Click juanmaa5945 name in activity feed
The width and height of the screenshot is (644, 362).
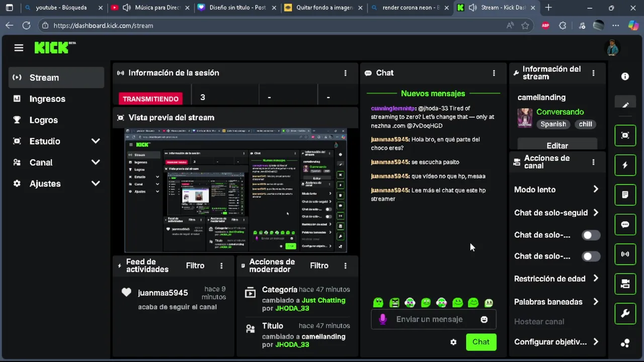pos(163,293)
